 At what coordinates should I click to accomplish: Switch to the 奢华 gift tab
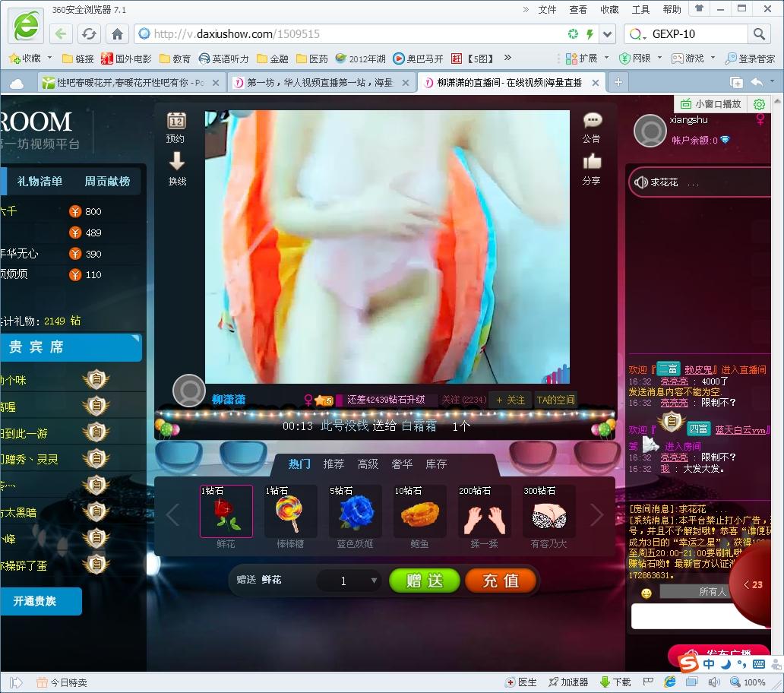coord(402,464)
